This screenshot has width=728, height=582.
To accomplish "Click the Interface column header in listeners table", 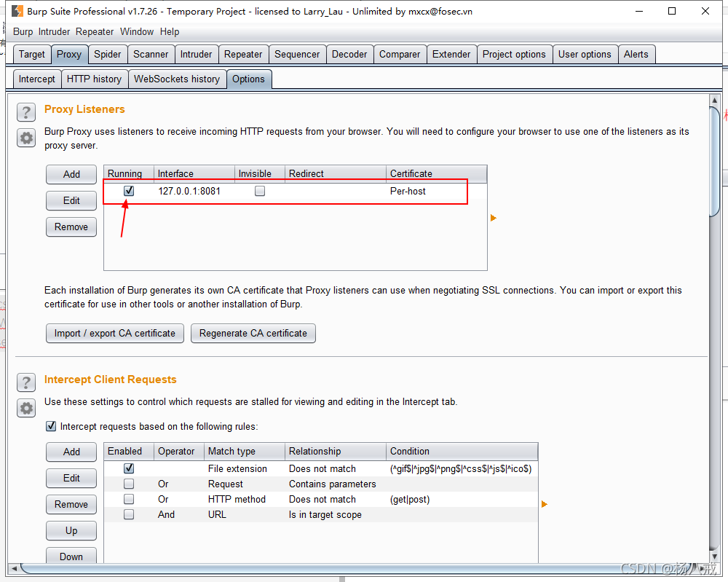I will 194,173.
